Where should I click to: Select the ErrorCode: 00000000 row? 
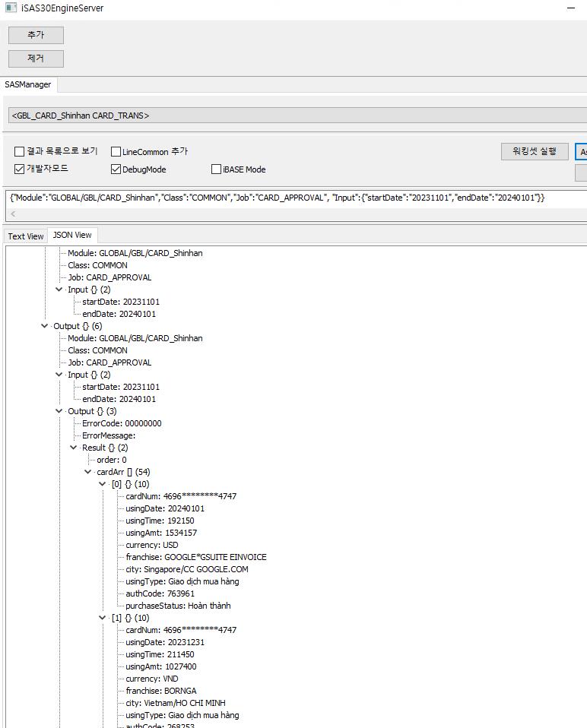(122, 423)
